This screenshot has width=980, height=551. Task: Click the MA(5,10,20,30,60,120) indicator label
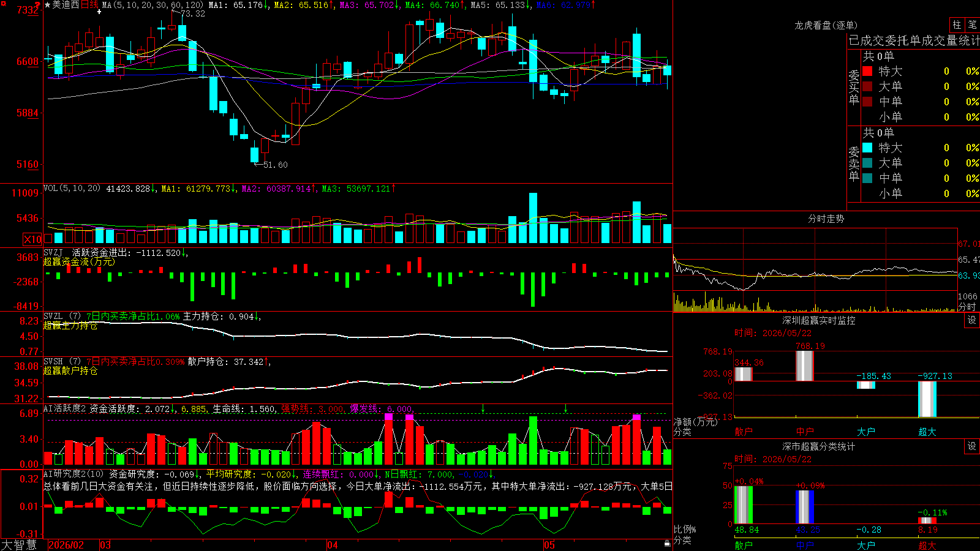coord(153,5)
